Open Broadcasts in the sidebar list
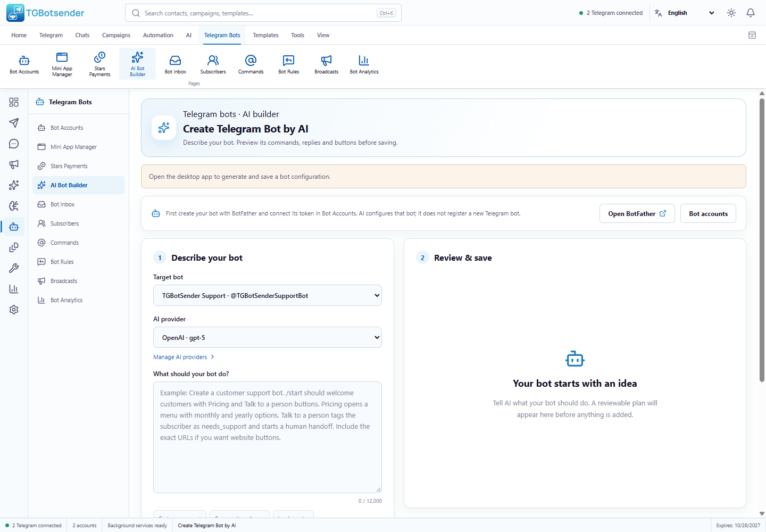The width and height of the screenshot is (766, 532). point(78,281)
